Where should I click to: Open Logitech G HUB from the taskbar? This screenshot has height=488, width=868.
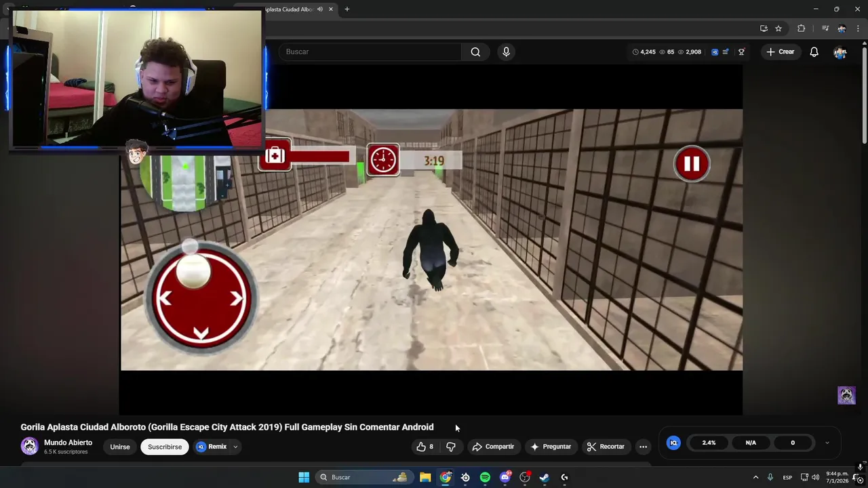coord(564,477)
